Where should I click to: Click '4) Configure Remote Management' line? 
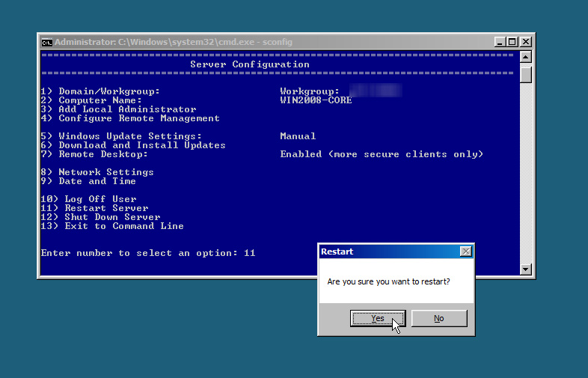[130, 118]
